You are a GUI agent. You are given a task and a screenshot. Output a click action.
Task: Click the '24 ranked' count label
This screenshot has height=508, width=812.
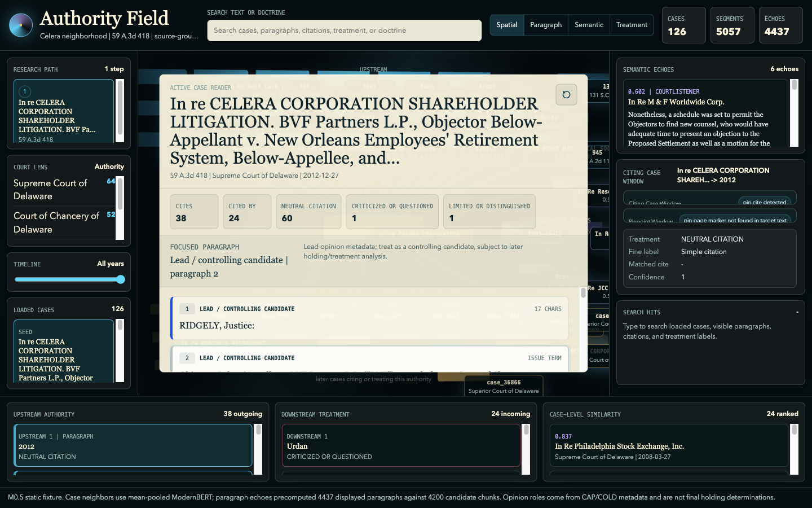pyautogui.click(x=782, y=414)
